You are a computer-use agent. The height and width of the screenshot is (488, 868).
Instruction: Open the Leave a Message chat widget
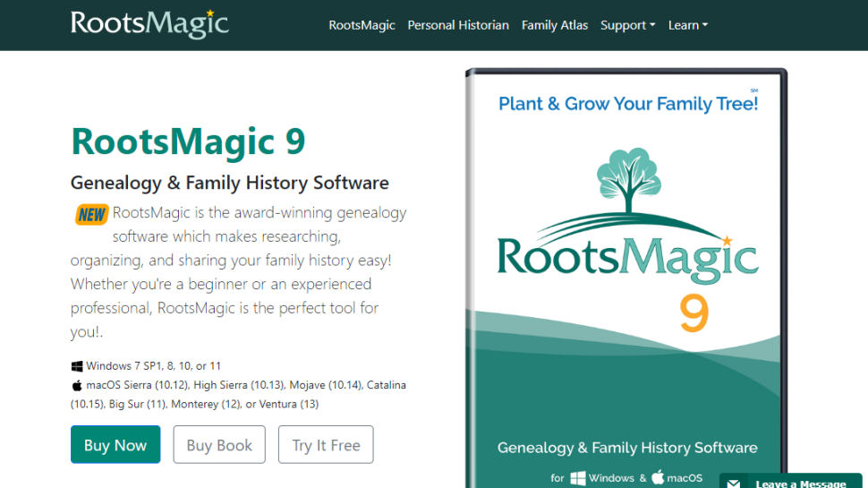click(x=790, y=482)
